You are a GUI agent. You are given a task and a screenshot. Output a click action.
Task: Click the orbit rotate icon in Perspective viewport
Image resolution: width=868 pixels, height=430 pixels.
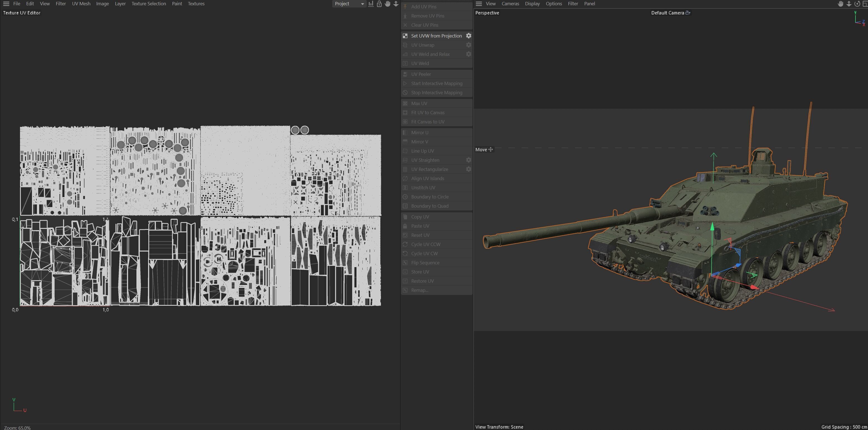click(857, 4)
